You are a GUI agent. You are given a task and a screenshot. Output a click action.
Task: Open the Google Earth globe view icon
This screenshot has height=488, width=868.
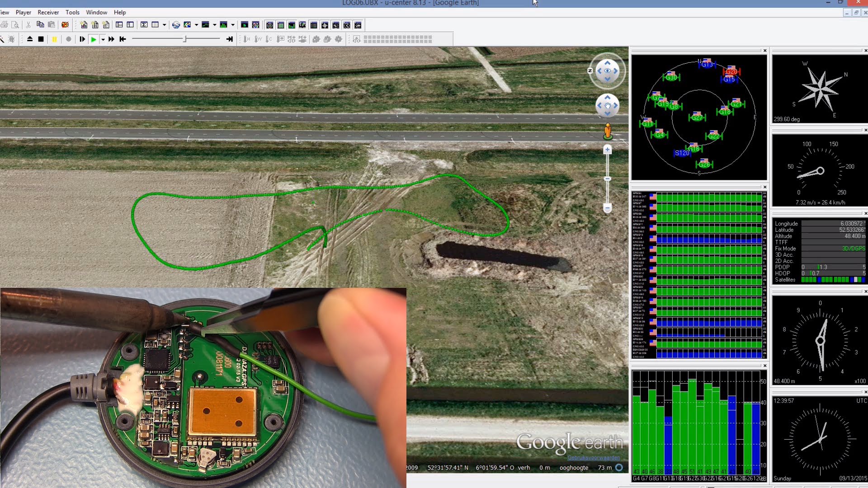176,25
